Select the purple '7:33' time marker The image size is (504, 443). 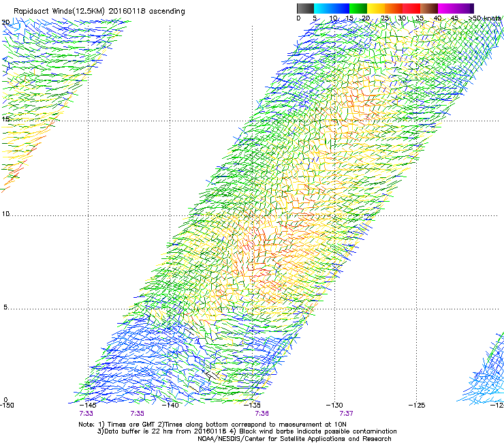86,414
